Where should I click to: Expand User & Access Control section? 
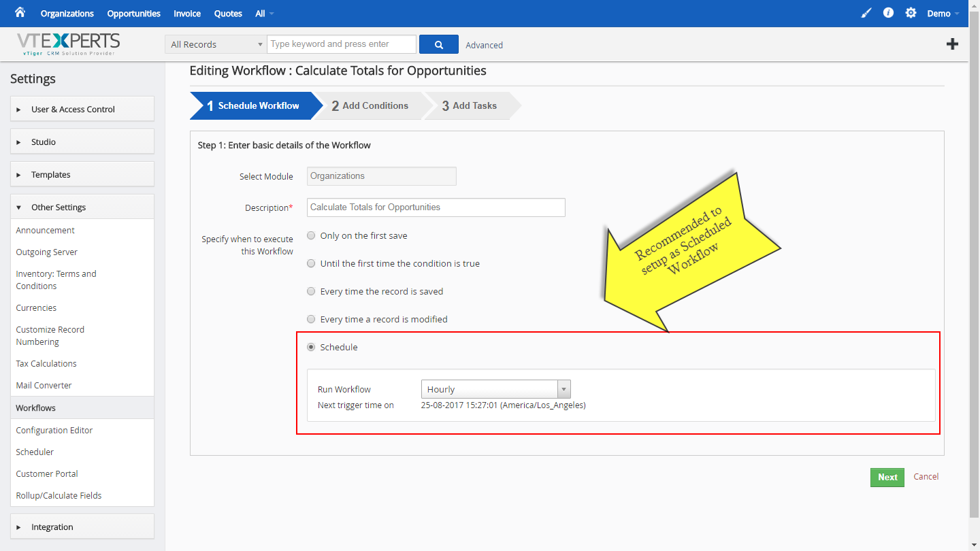(x=82, y=109)
